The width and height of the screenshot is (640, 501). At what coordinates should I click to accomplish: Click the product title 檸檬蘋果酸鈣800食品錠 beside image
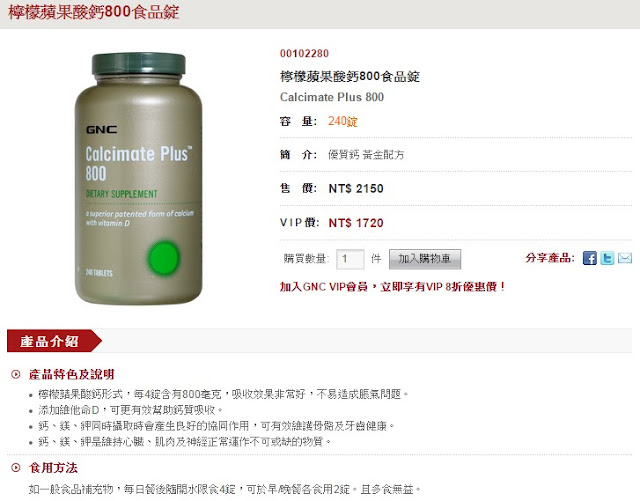pyautogui.click(x=350, y=76)
